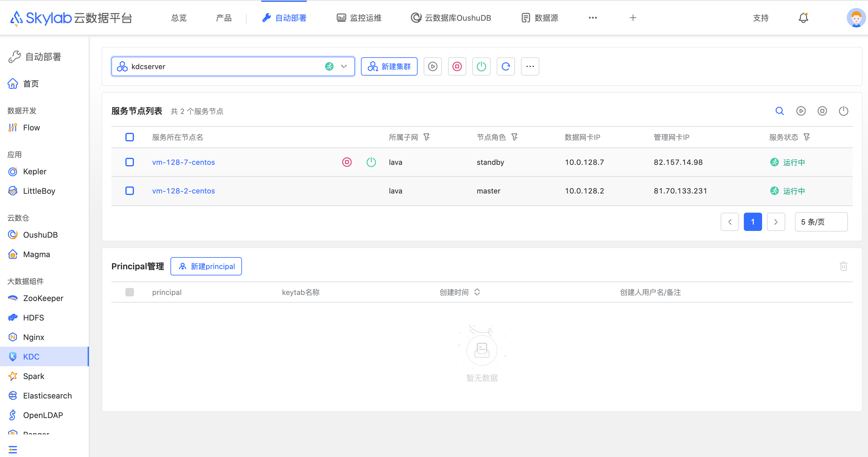Open the 产品 top menu
Image resolution: width=868 pixels, height=457 pixels.
[224, 18]
